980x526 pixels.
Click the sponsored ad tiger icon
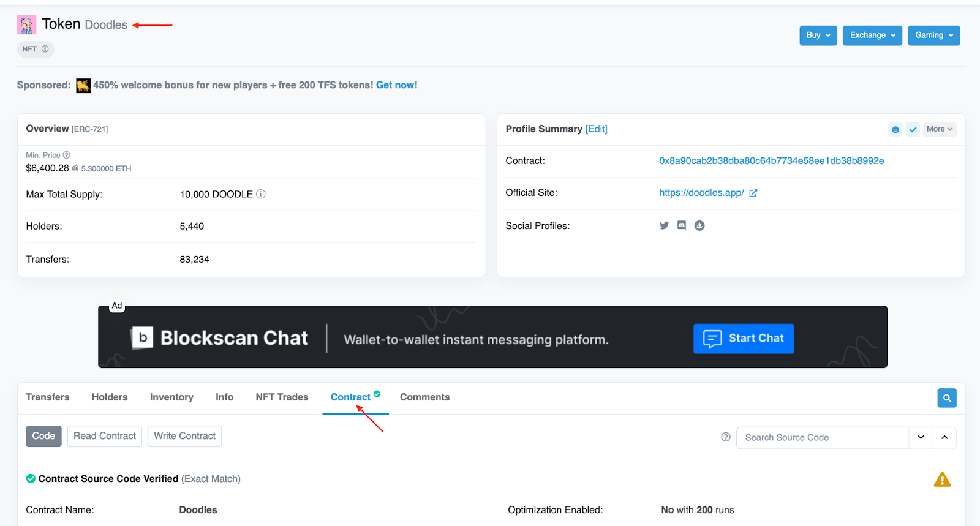(x=83, y=86)
